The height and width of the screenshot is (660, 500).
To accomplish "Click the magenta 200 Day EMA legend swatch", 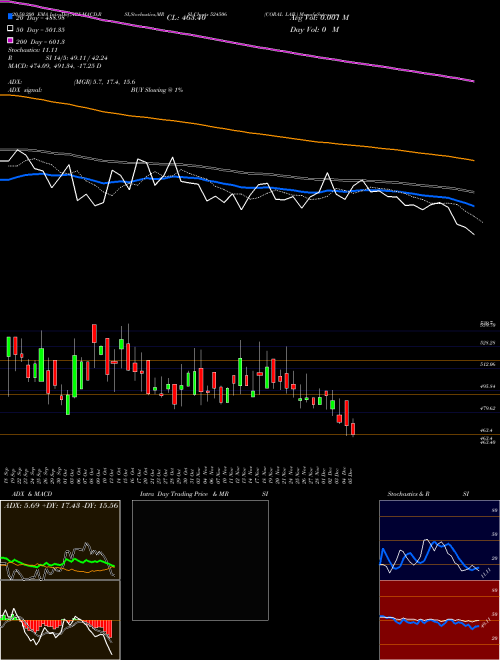I will [10, 41].
